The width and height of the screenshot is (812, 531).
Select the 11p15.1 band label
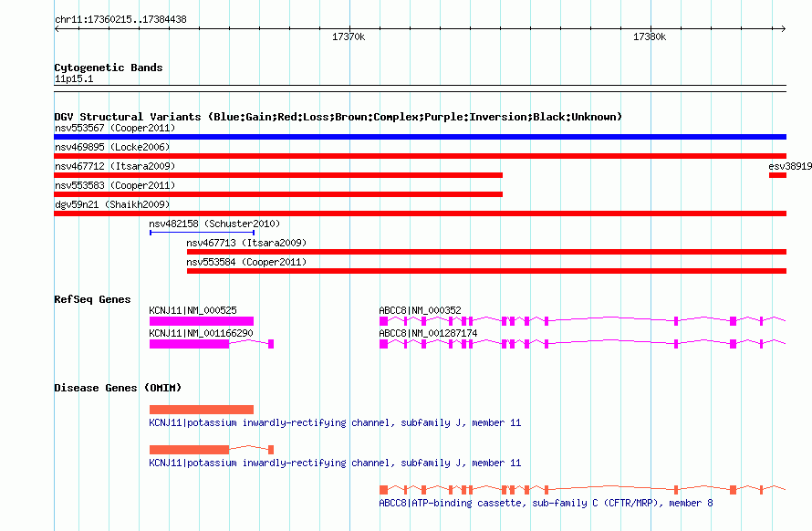tap(74, 78)
